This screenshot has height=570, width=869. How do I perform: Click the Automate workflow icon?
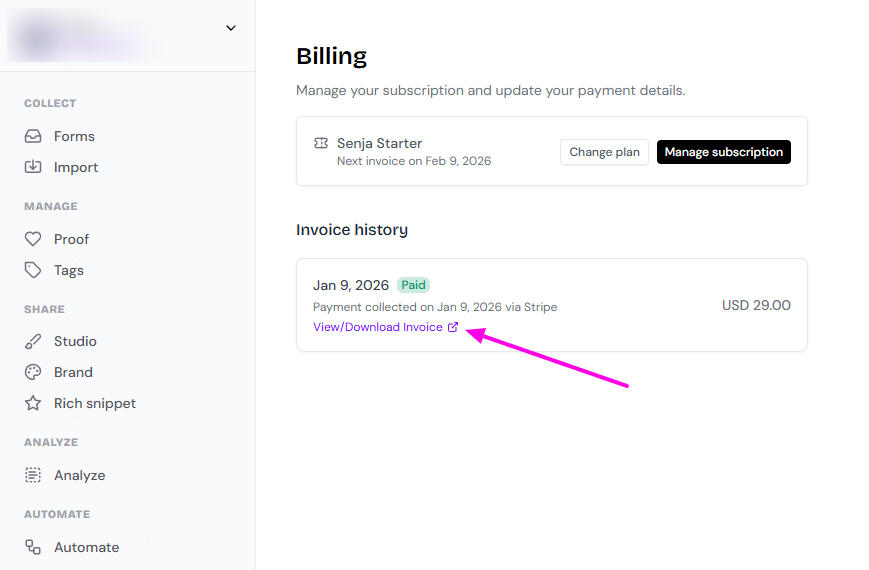33,547
